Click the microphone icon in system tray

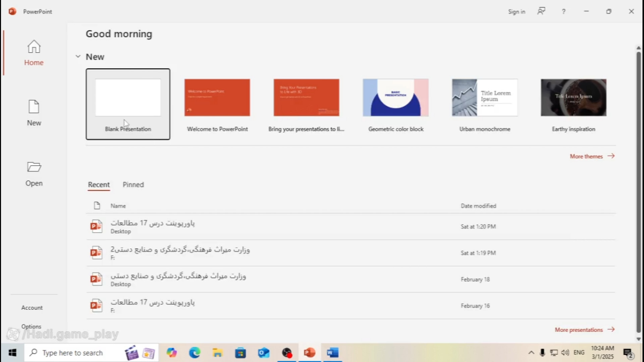pyautogui.click(x=542, y=353)
